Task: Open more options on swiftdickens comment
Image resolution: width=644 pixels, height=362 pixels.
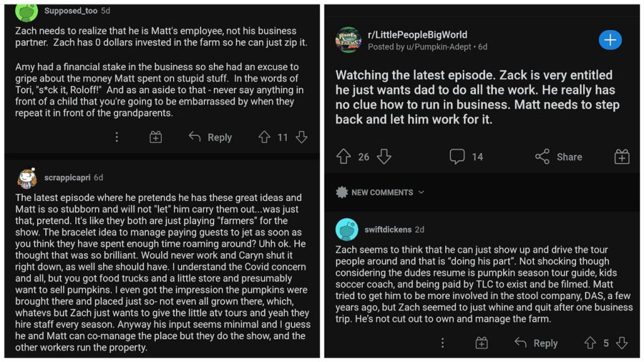Action: click(x=443, y=343)
